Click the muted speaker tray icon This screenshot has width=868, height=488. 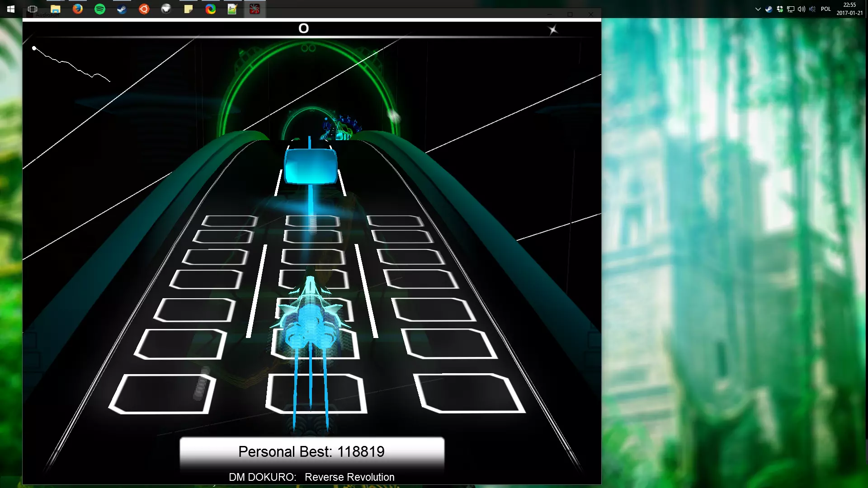click(x=812, y=9)
